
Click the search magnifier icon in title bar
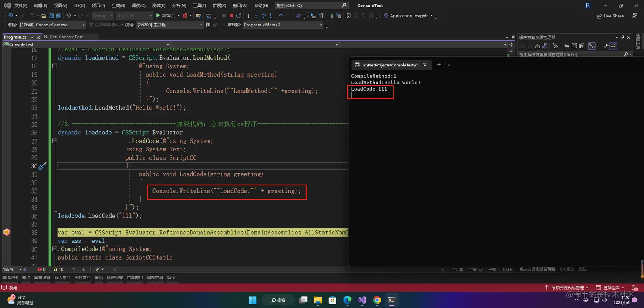(344, 6)
